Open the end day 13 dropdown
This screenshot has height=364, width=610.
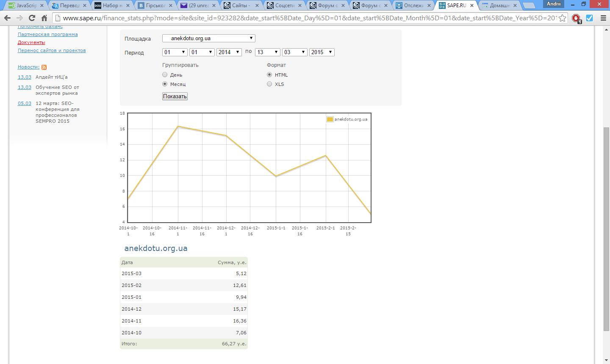tap(267, 52)
